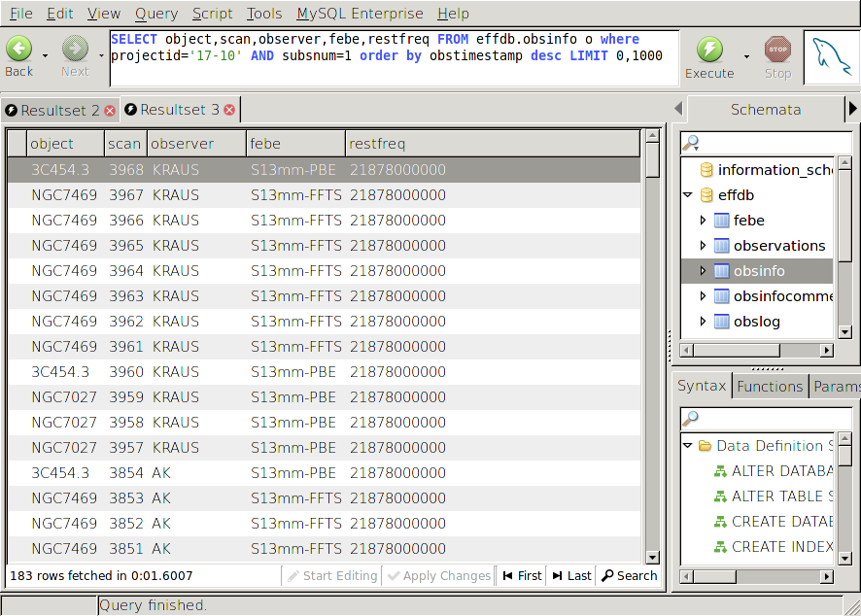Open the Back history dropdown arrow

click(x=45, y=55)
